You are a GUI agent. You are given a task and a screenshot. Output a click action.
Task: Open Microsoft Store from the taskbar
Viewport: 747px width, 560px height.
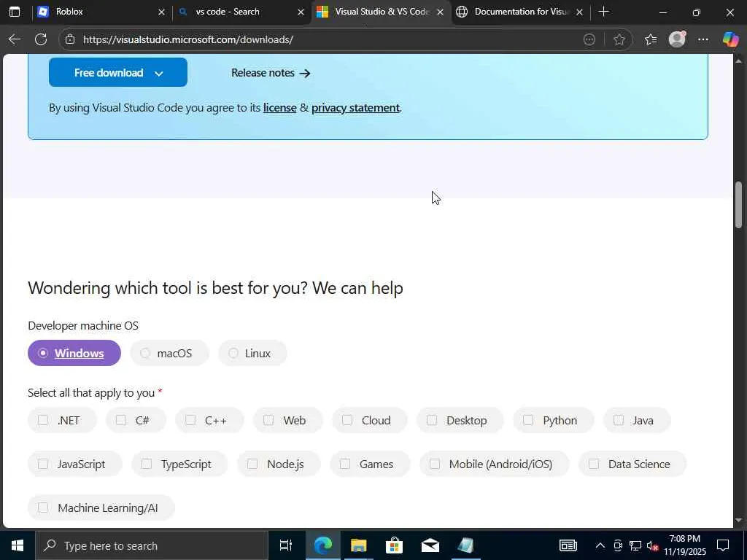pyautogui.click(x=394, y=545)
